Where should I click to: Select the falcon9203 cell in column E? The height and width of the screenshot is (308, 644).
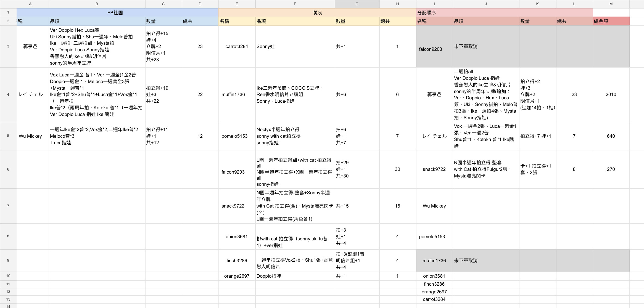coord(237,169)
